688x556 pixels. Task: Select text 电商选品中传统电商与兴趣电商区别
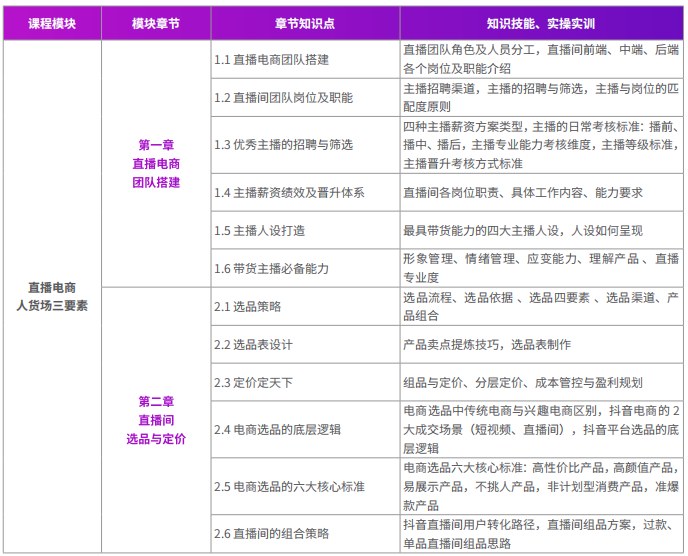pos(500,411)
